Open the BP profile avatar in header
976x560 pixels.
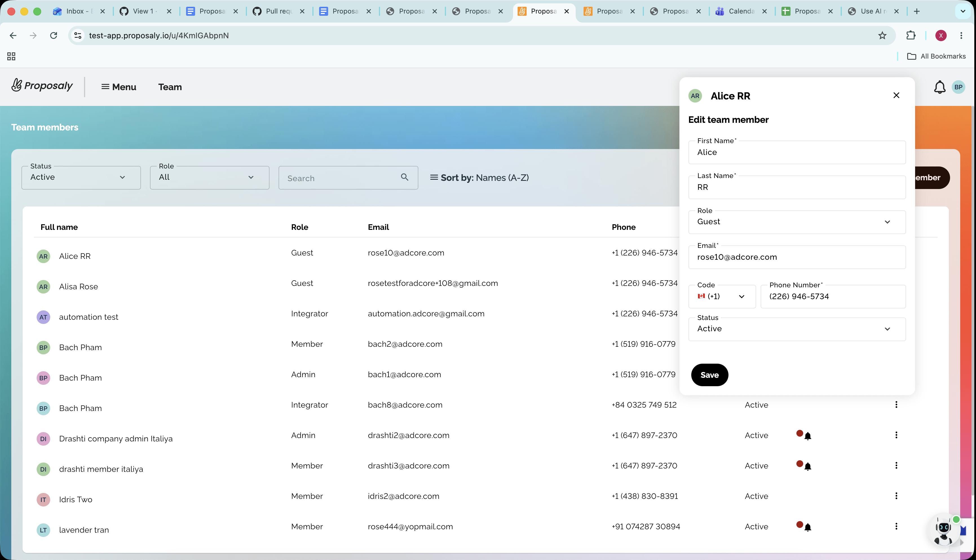[x=958, y=87]
